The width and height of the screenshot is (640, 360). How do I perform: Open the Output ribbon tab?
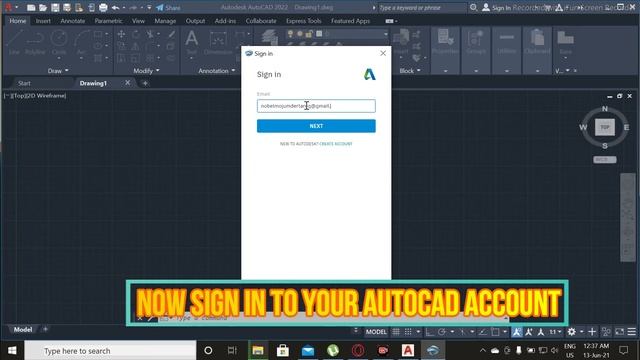pos(196,21)
